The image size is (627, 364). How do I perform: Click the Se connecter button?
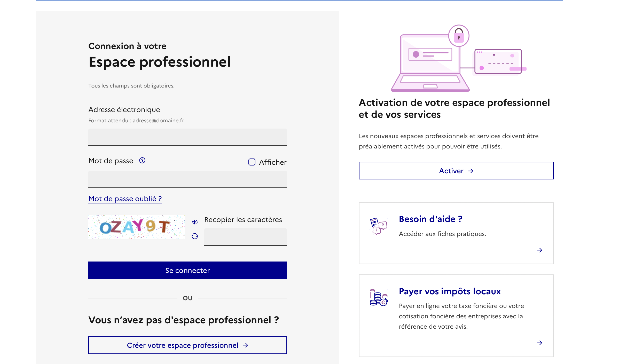187,270
